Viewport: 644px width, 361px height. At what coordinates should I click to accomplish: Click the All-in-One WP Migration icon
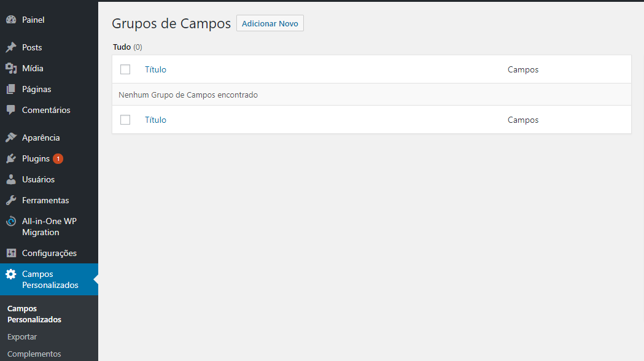[x=11, y=221]
